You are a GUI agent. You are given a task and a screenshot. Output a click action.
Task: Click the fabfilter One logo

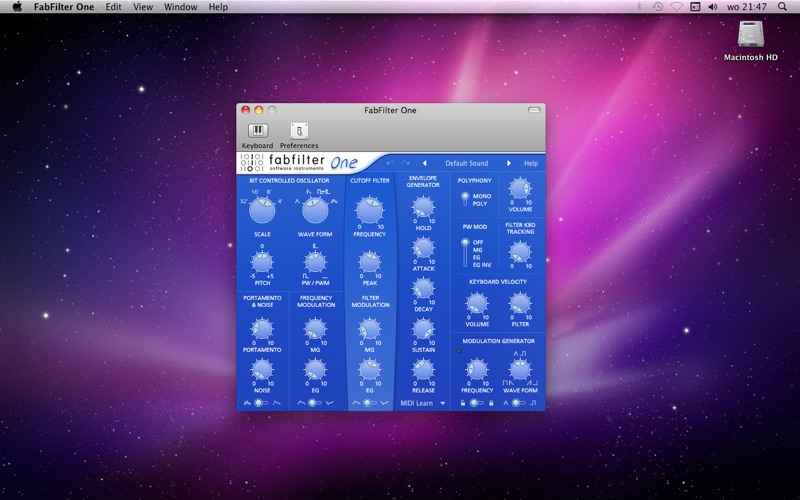click(x=299, y=163)
